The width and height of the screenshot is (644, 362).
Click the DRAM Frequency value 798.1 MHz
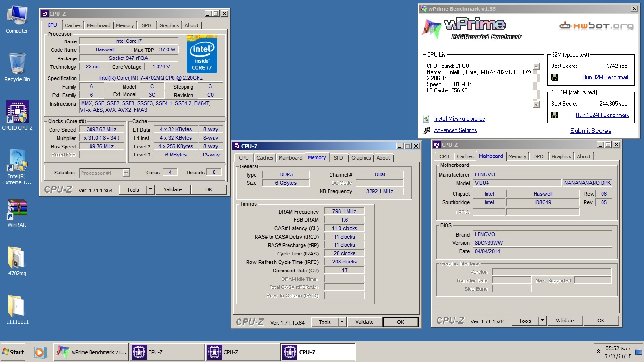344,212
